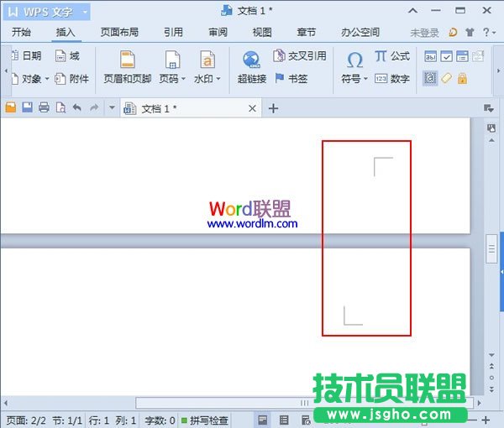Open print preview icon
Viewport: 504px width, 428px height.
click(60, 107)
